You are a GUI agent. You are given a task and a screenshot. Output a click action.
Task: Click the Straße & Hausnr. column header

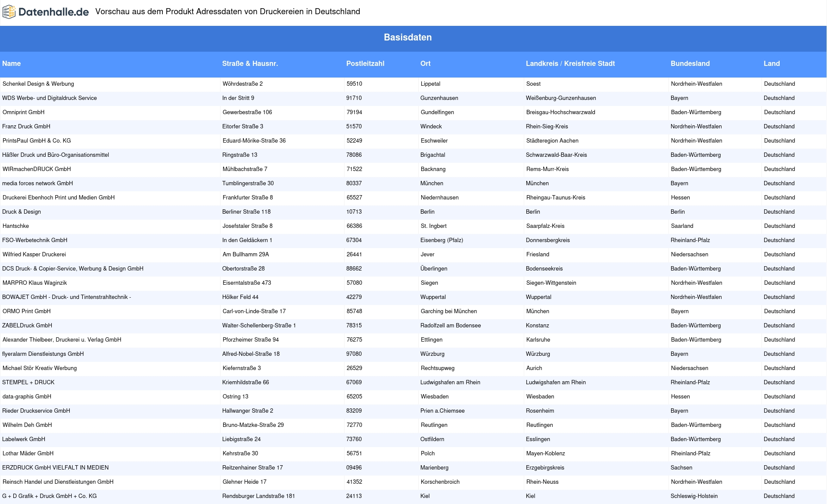(x=250, y=63)
